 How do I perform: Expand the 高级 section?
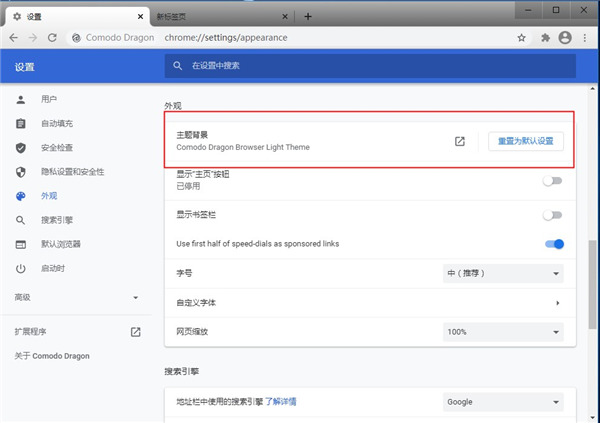tap(77, 297)
